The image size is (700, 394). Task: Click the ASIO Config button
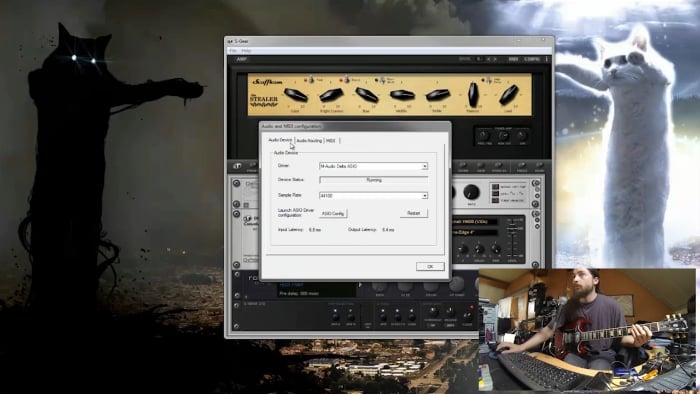[x=333, y=214]
